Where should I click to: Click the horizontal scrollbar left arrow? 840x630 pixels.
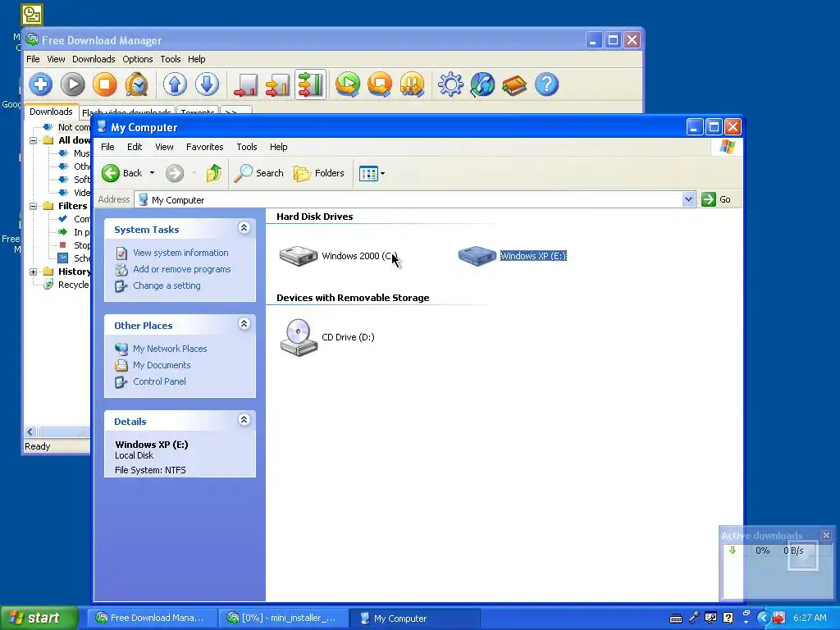coord(30,431)
